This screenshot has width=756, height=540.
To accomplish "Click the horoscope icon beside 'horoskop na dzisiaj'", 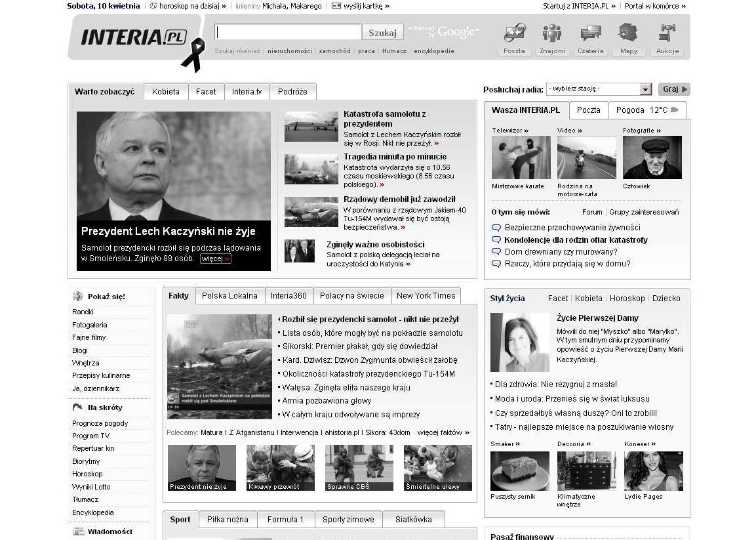I will pos(153,6).
